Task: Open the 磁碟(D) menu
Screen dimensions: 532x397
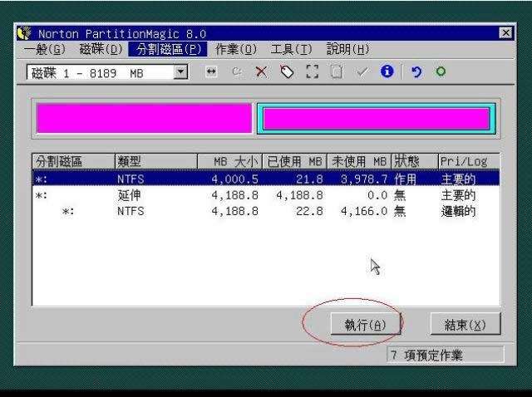Action: coord(101,50)
